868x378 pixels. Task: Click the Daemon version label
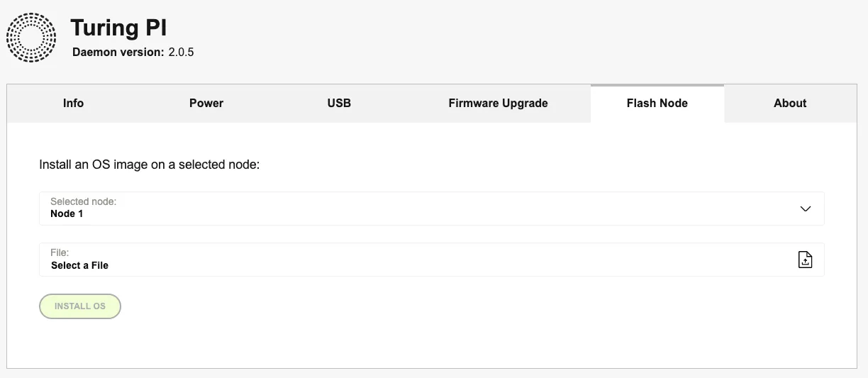coord(118,52)
